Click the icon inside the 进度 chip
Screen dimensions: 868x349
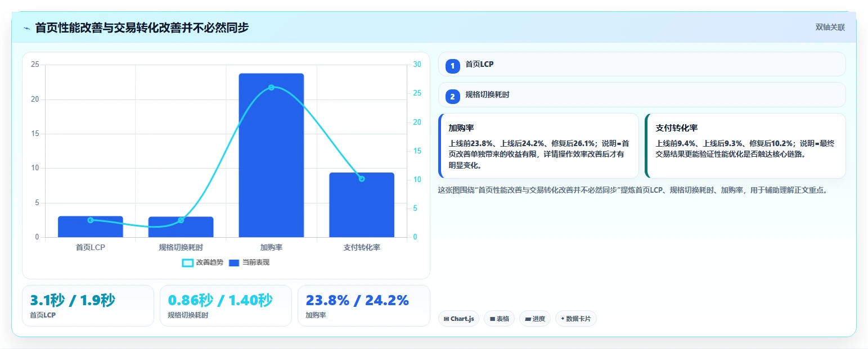click(x=528, y=319)
